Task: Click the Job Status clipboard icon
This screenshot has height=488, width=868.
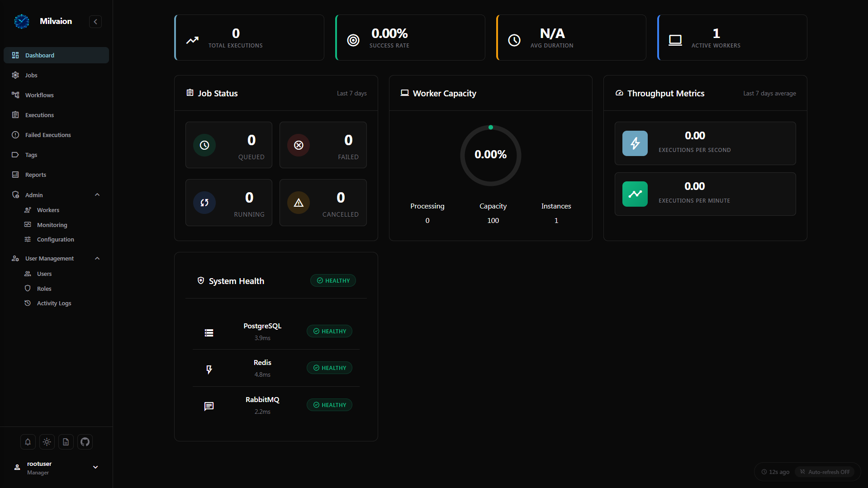Action: pos(190,93)
